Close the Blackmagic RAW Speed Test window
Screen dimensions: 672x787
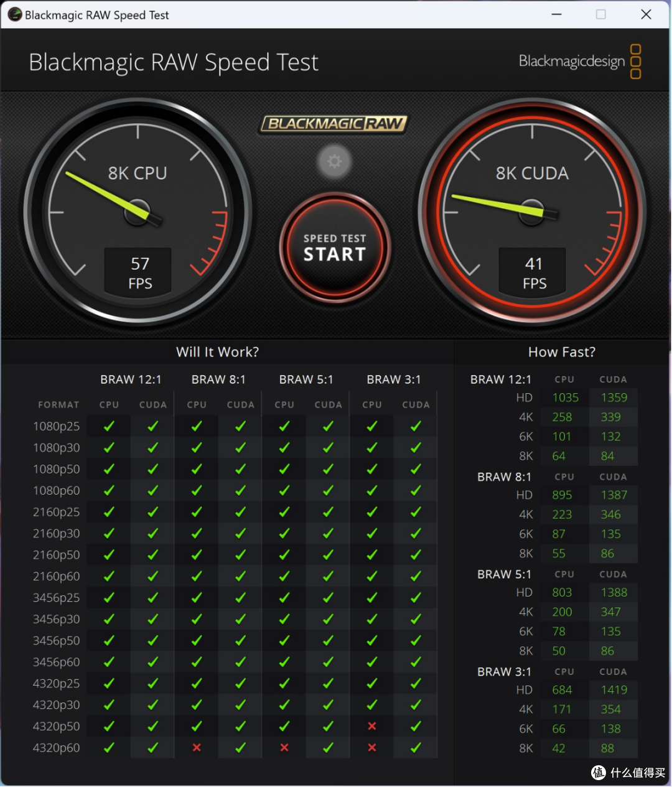pyautogui.click(x=646, y=14)
